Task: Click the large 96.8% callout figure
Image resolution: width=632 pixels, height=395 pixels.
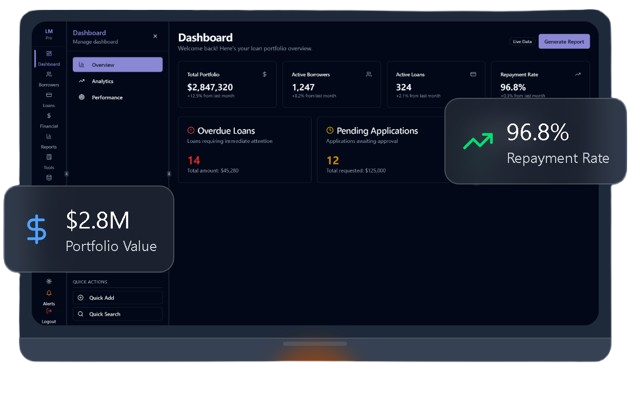Action: (538, 132)
